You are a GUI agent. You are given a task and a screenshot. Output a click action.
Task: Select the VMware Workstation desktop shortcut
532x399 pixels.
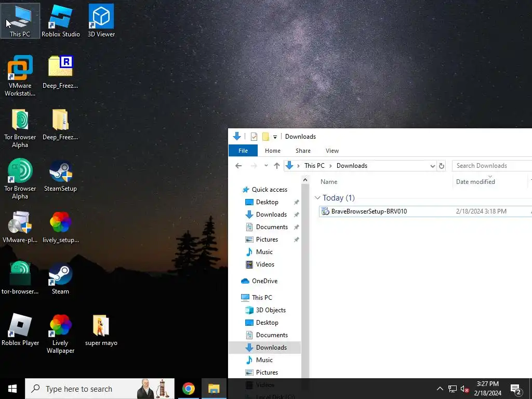[x=20, y=75]
